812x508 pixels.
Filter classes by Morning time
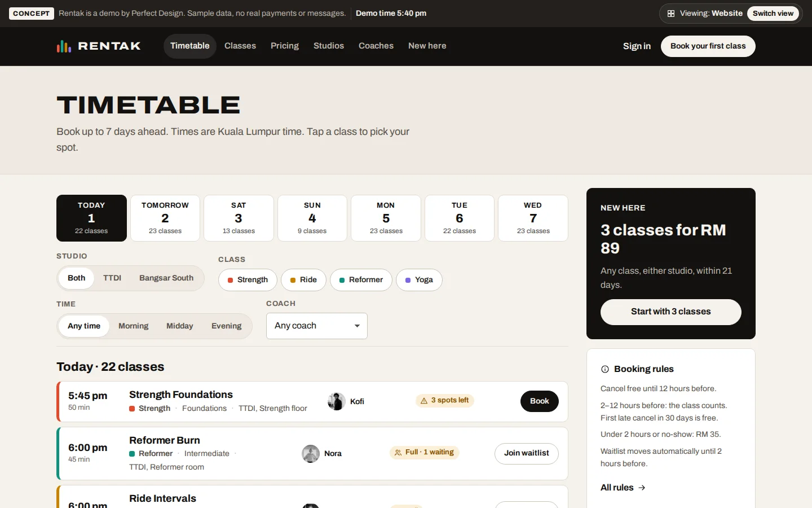(x=134, y=326)
